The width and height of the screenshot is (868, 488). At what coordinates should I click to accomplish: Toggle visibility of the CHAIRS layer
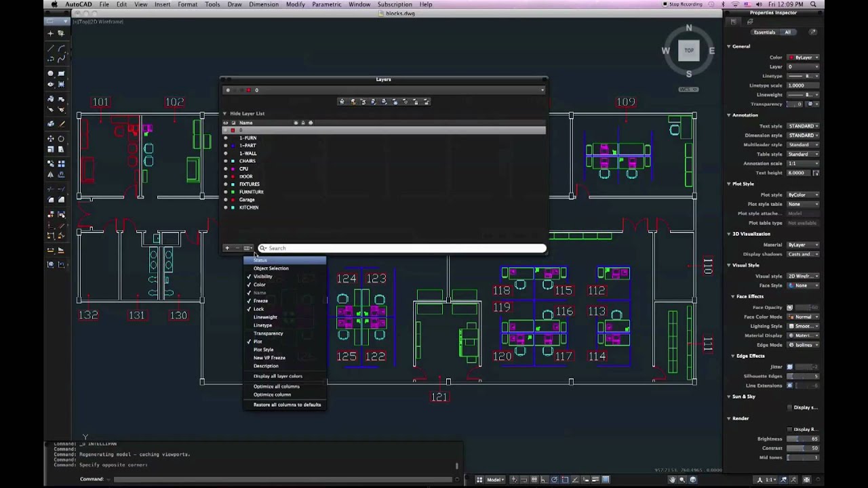click(226, 161)
